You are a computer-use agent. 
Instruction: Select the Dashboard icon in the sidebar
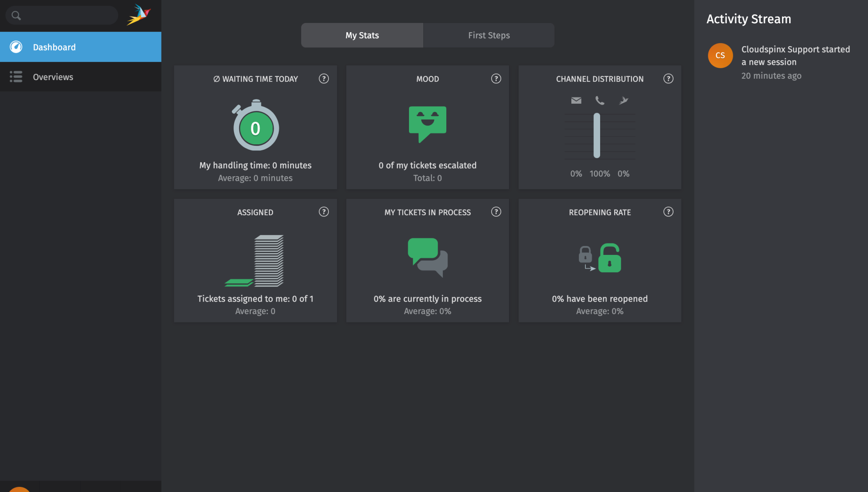[x=16, y=47]
